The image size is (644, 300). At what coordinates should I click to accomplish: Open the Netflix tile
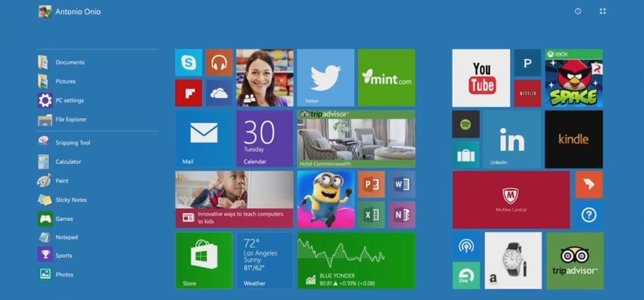click(527, 93)
